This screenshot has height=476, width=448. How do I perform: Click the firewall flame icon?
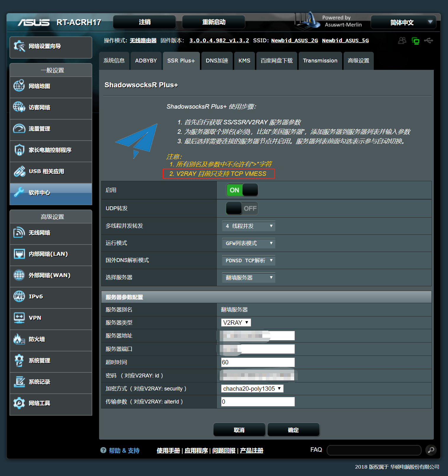19,339
